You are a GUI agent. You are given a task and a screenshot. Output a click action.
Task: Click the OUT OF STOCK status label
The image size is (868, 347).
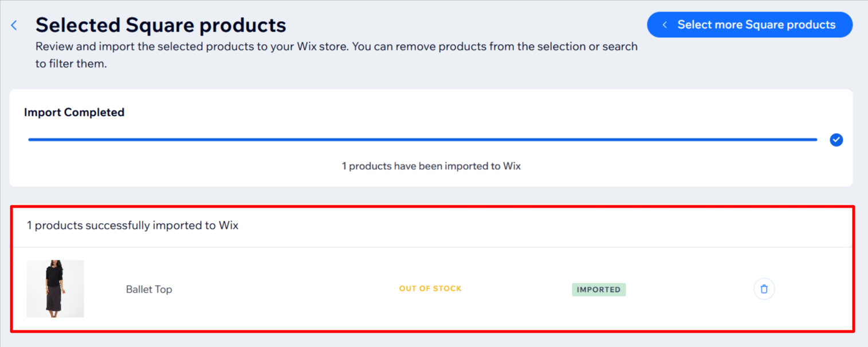coord(430,288)
